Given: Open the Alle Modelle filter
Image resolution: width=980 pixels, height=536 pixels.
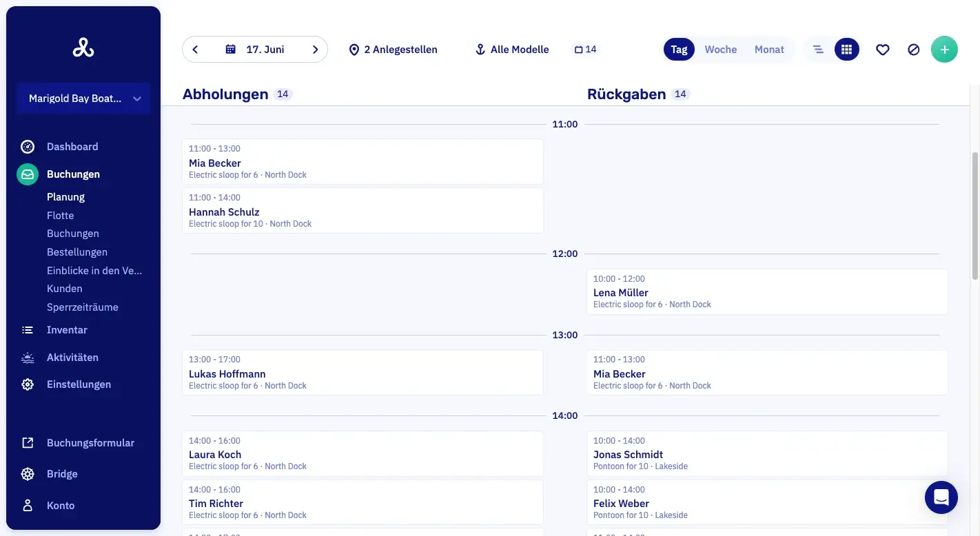Looking at the screenshot, I should (512, 50).
